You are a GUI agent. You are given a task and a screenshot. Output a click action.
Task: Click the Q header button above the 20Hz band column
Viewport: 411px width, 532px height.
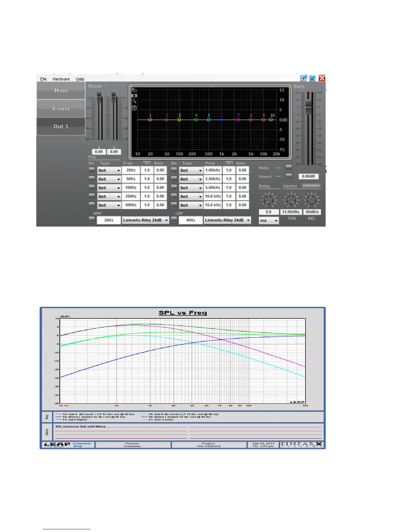coord(147,163)
